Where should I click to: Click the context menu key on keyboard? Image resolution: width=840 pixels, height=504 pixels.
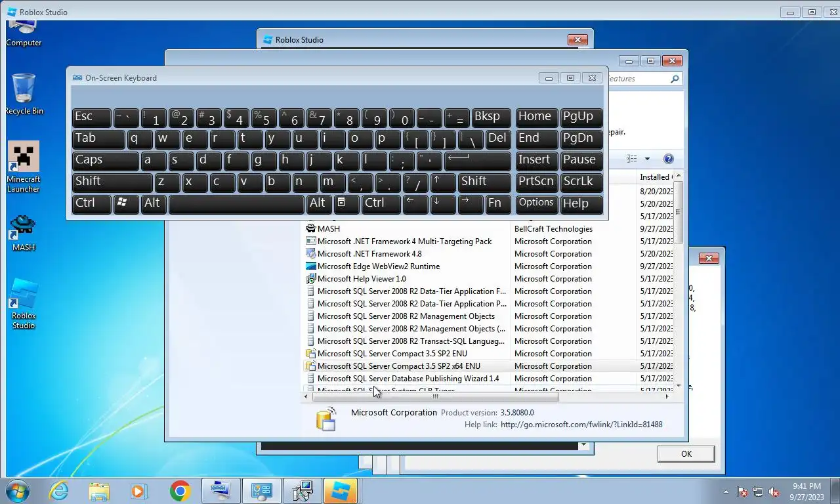[x=346, y=204]
